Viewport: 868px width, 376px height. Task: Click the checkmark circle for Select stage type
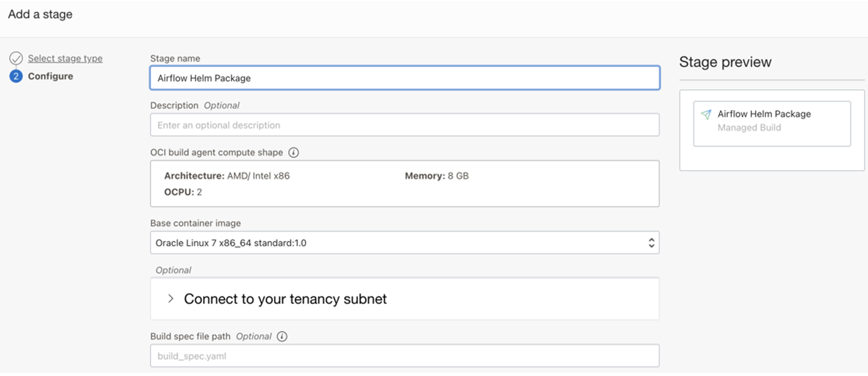[x=16, y=58]
